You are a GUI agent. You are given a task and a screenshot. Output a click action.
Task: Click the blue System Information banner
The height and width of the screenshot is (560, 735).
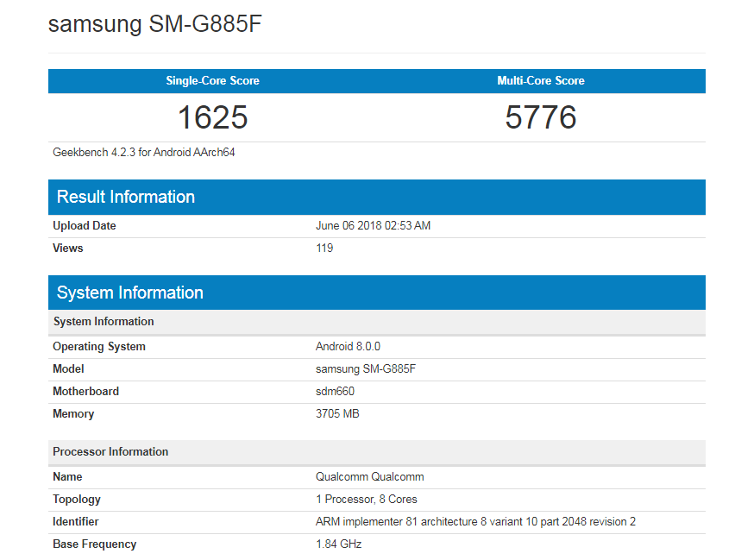(x=377, y=293)
